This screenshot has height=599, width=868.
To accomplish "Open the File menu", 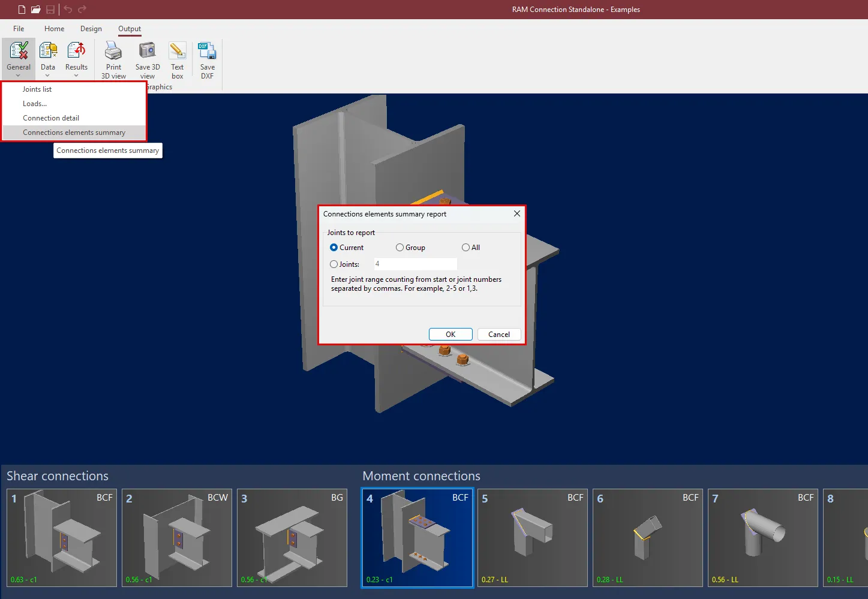I will (x=19, y=29).
